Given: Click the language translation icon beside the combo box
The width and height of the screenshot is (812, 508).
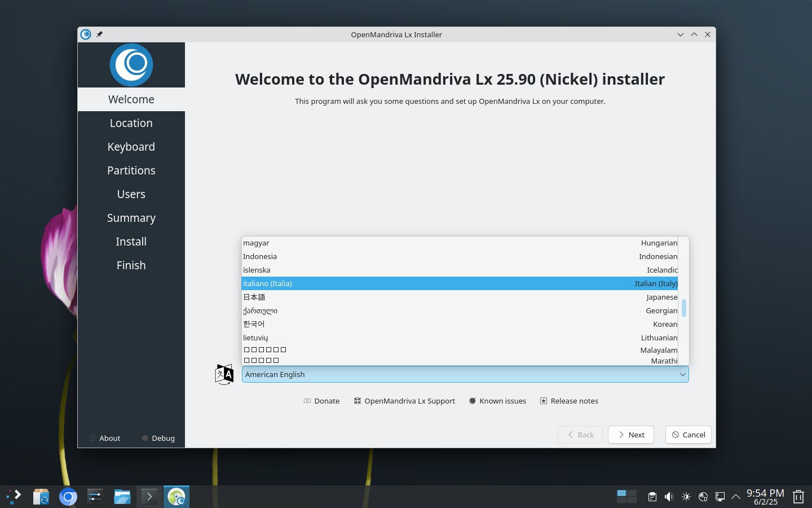Looking at the screenshot, I should tap(224, 374).
